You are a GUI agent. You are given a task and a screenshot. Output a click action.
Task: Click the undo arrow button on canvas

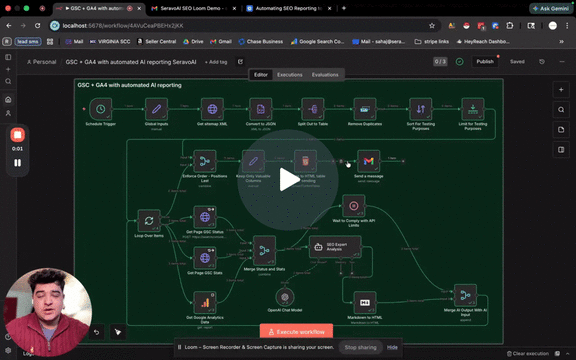tap(96, 332)
